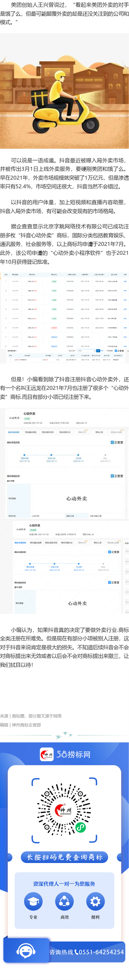Viewport: 129px width, 980px height.
Task: Tap the 编辑 | 神州商标企宣部 line
Action: pyautogui.click(x=21, y=725)
